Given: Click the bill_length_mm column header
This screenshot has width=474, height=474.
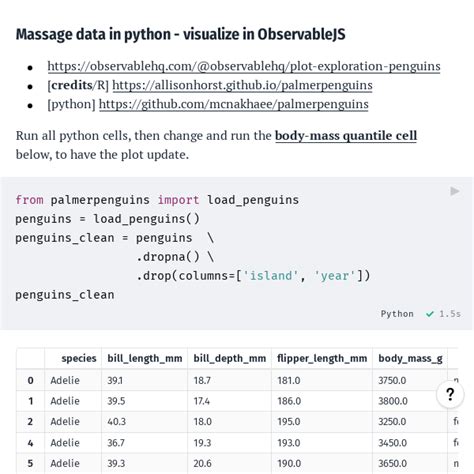Looking at the screenshot, I should tap(145, 358).
